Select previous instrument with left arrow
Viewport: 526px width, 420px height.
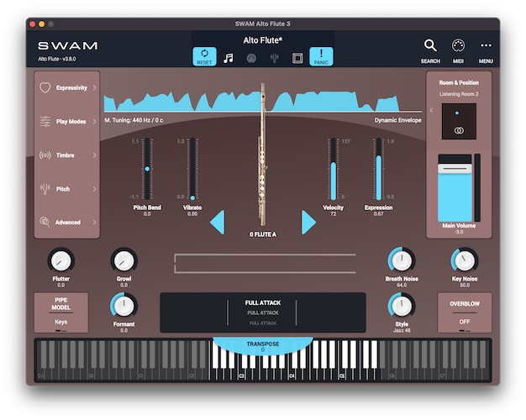218,223
